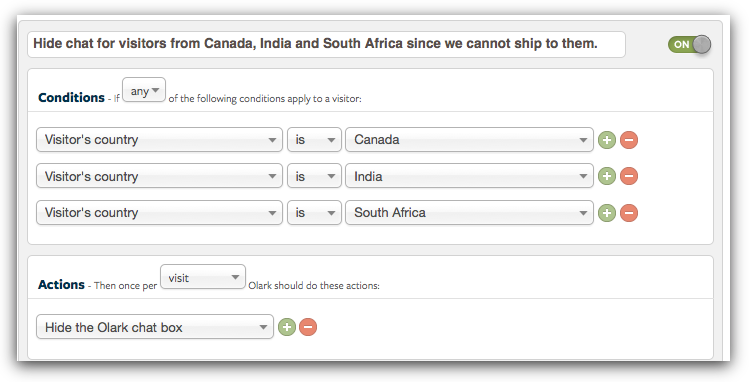This screenshot has height=382, width=749.
Task: Add condition after the Canada row
Action: point(607,140)
